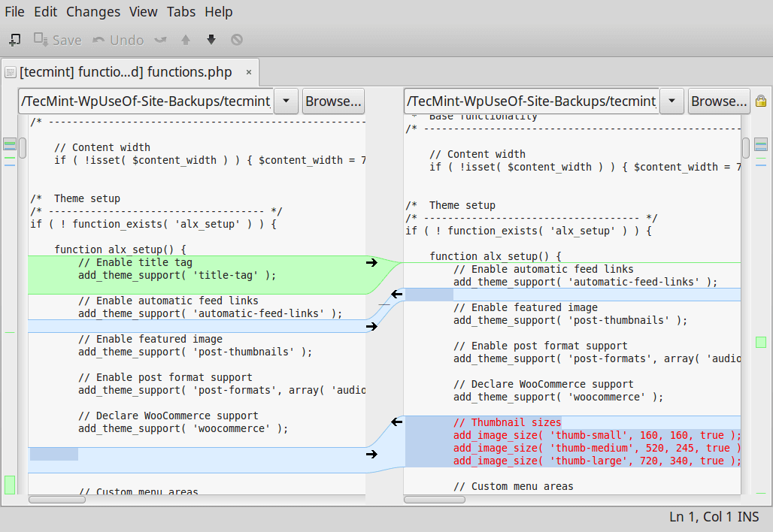Click the right pane vertical scrollbar handle
The height and width of the screenshot is (532, 773).
click(x=746, y=148)
